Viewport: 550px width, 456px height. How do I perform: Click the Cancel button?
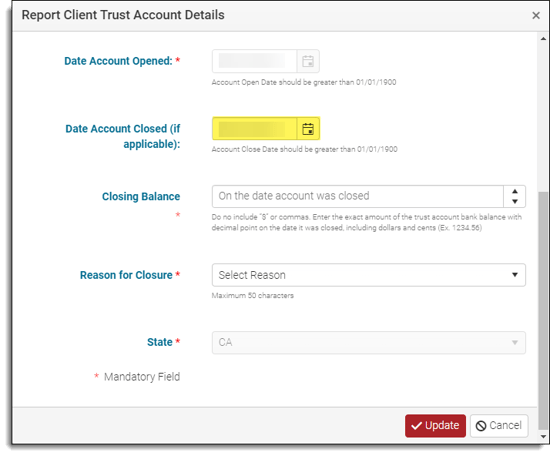tap(499, 425)
